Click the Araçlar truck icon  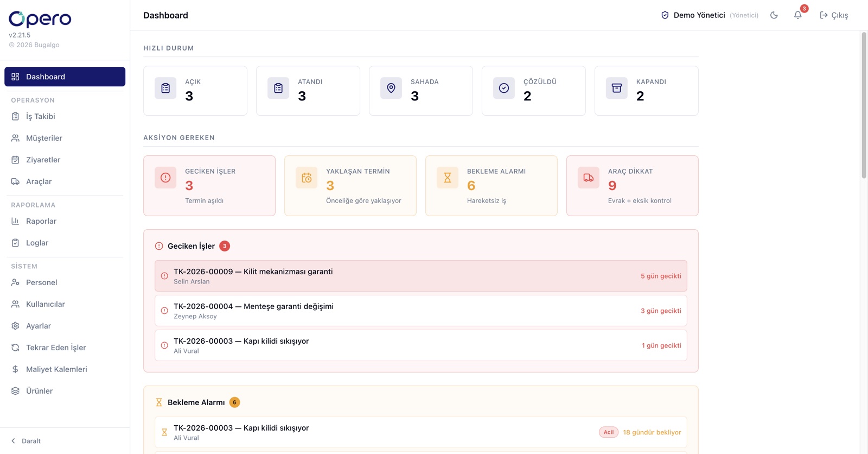[x=15, y=181]
